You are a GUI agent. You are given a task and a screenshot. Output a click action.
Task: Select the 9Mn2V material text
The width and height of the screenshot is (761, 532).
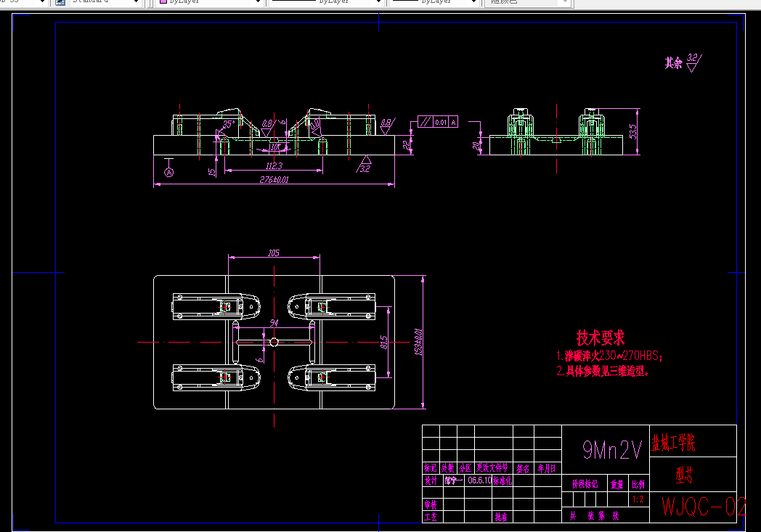click(x=612, y=450)
